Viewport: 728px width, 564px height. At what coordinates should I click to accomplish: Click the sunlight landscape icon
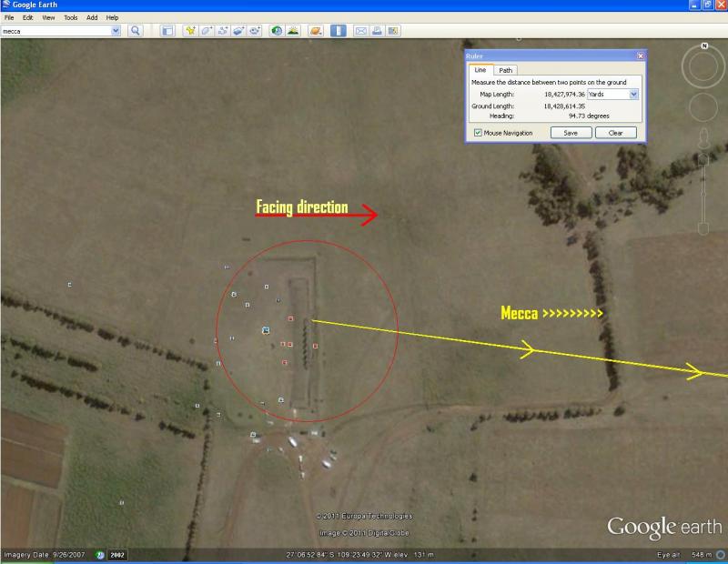293,31
